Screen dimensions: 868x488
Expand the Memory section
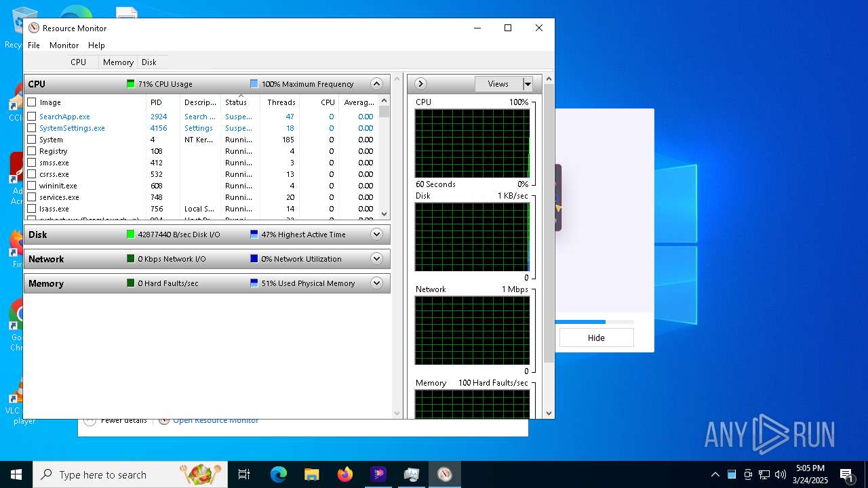[x=377, y=283]
